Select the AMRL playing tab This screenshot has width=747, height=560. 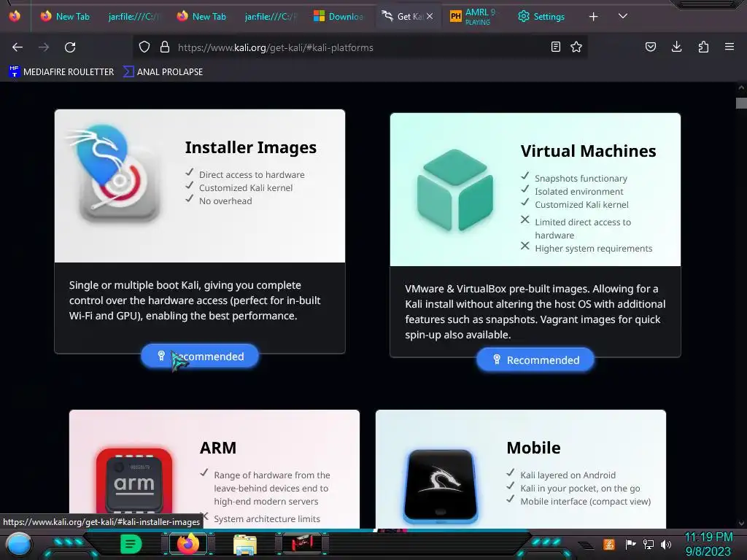(474, 16)
